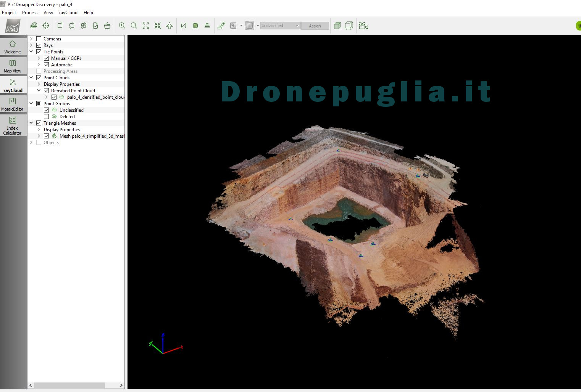This screenshot has height=392, width=581.
Task: Collapse the Point Clouds tree node
Action: [31, 78]
